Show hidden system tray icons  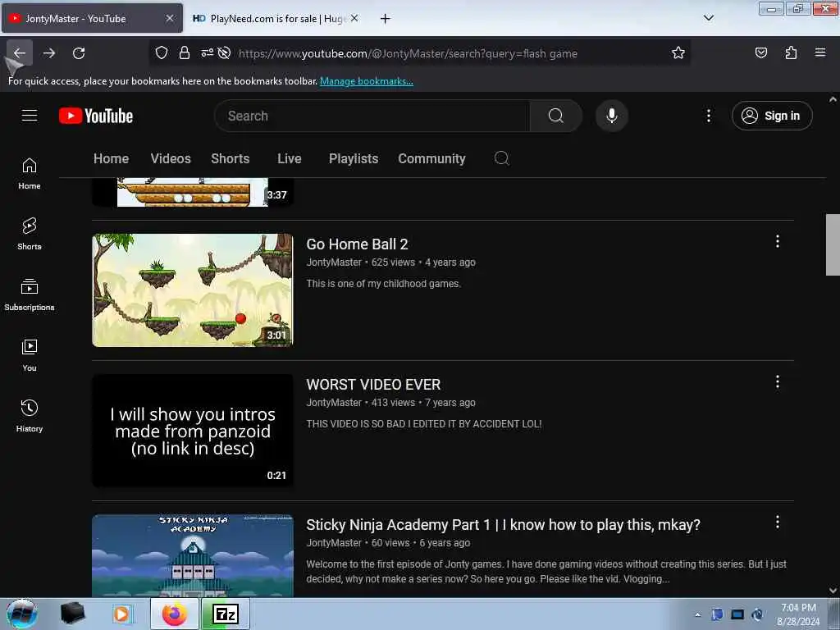click(697, 615)
